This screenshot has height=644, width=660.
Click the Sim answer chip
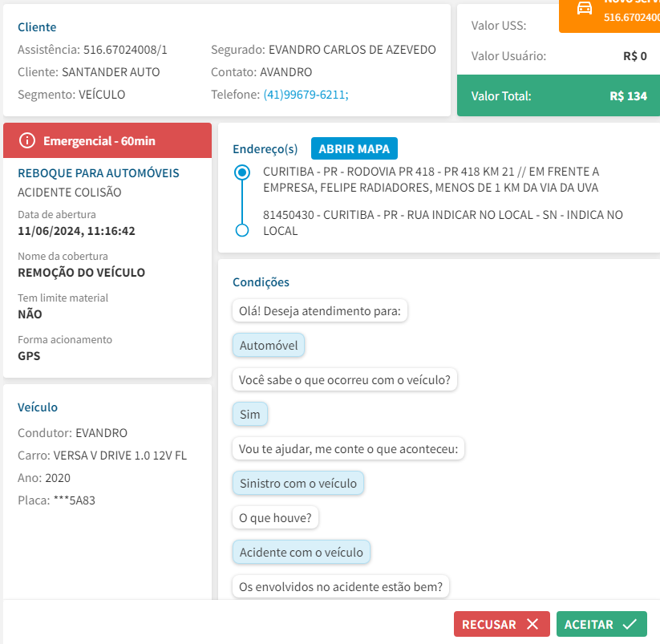coord(250,415)
